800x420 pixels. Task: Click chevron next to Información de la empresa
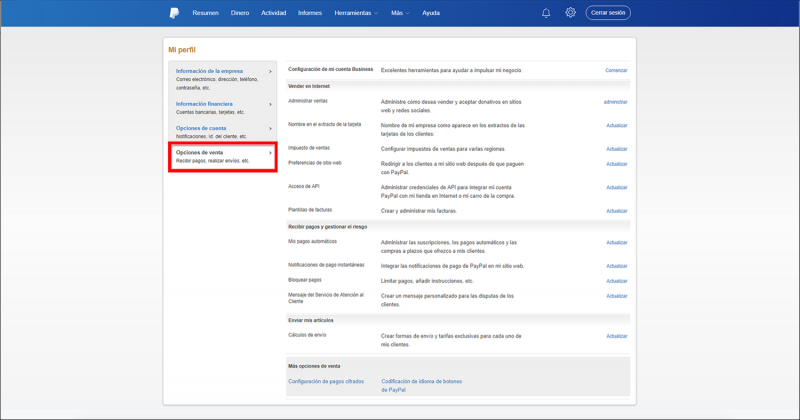tap(270, 71)
